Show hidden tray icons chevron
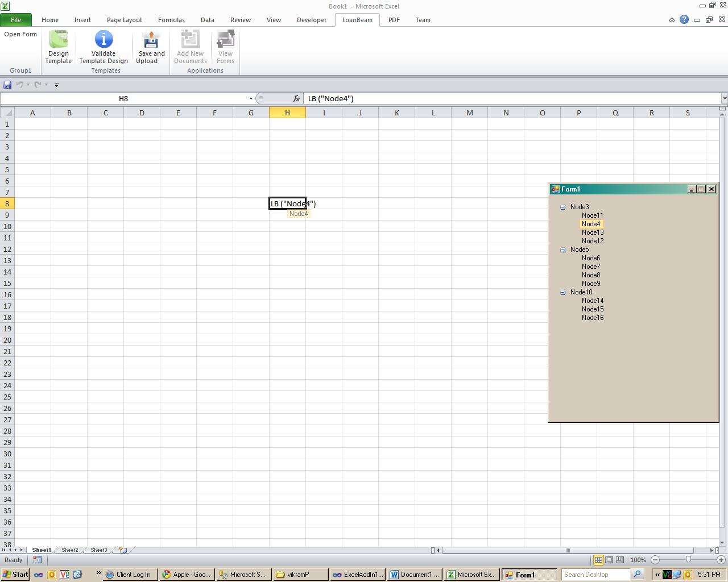 [x=657, y=575]
